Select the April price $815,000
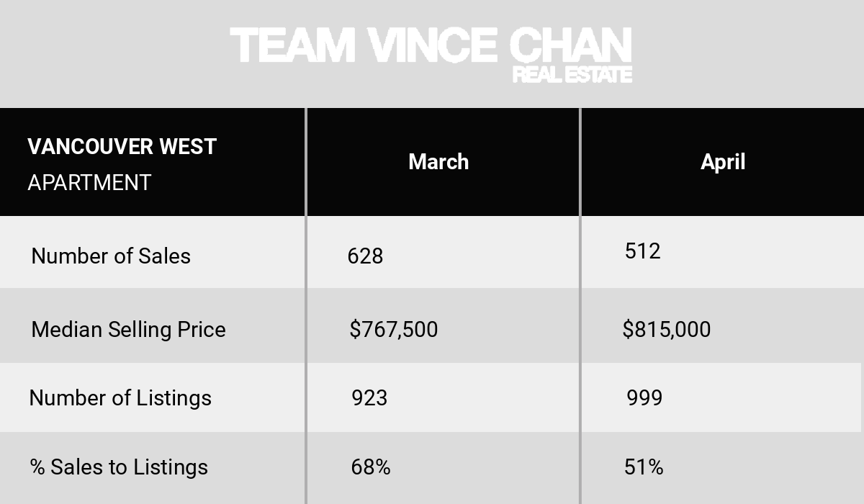 coord(667,330)
